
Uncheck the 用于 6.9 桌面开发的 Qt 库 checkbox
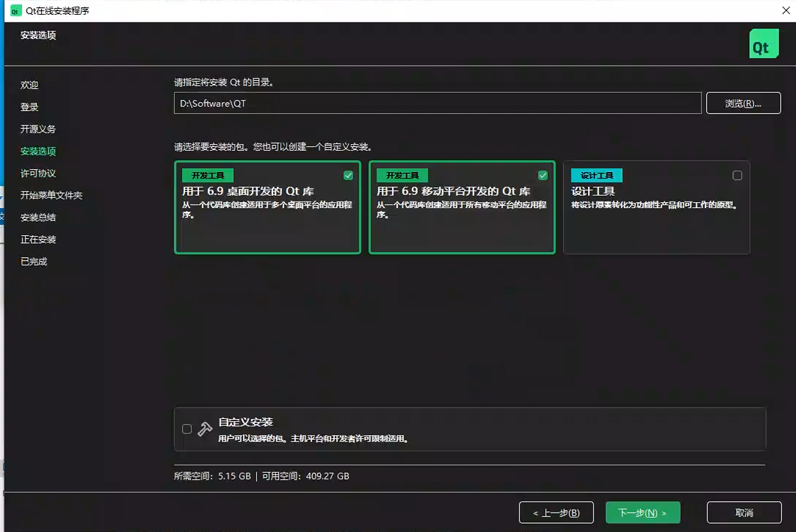click(348, 176)
